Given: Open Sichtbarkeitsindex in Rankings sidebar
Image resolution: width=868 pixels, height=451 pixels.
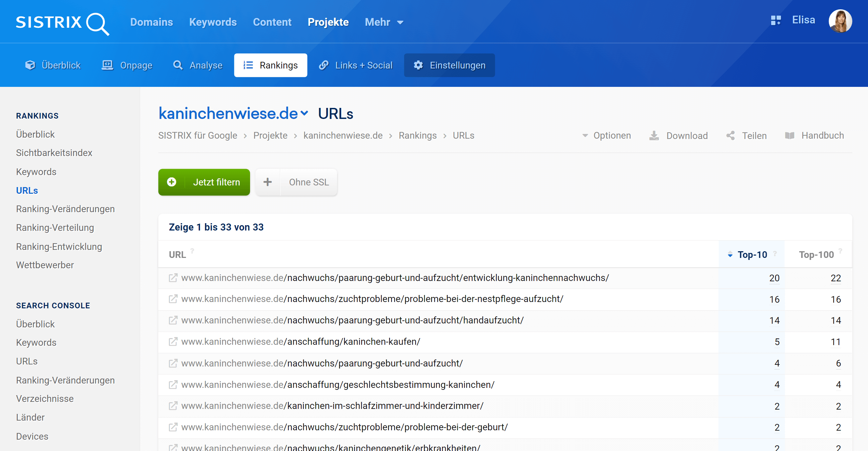Looking at the screenshot, I should (x=54, y=153).
